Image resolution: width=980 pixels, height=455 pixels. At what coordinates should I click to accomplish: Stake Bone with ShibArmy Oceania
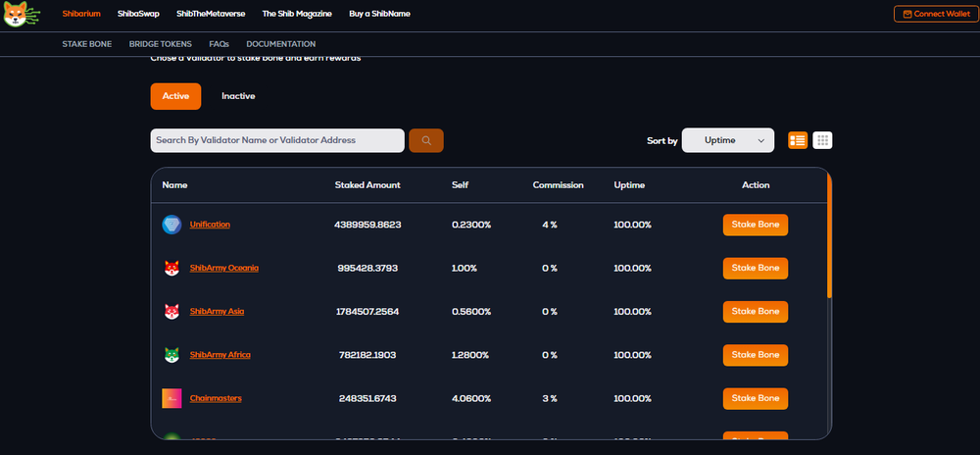[756, 268]
